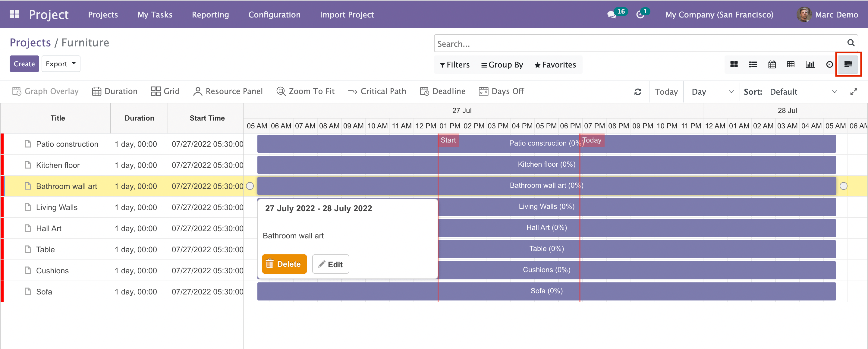Open the Export dropdown
Image resolution: width=868 pixels, height=349 pixels.
[x=61, y=64]
